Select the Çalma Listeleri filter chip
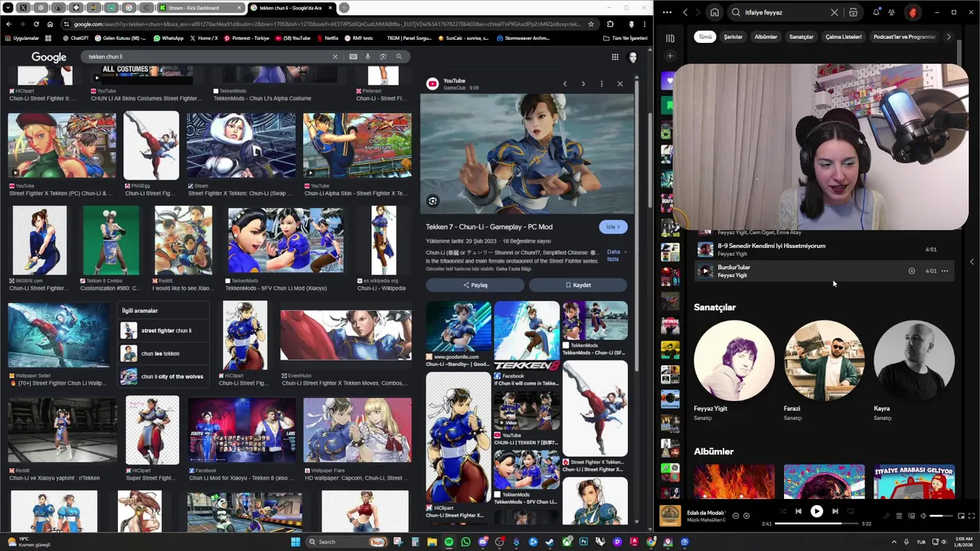The image size is (980, 551). coord(843,37)
